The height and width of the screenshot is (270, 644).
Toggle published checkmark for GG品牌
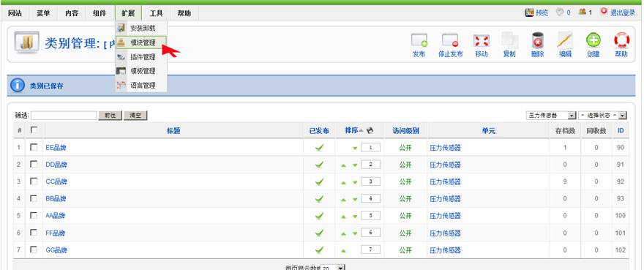click(x=319, y=250)
